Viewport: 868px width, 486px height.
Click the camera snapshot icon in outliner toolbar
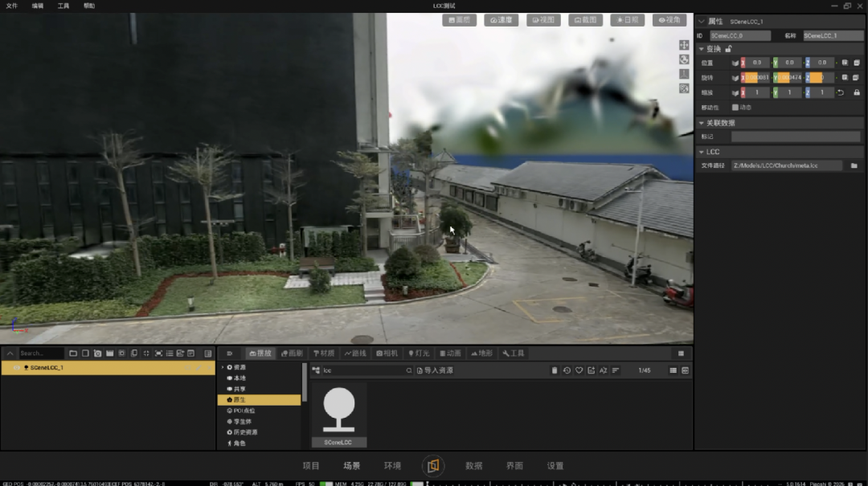click(x=97, y=353)
